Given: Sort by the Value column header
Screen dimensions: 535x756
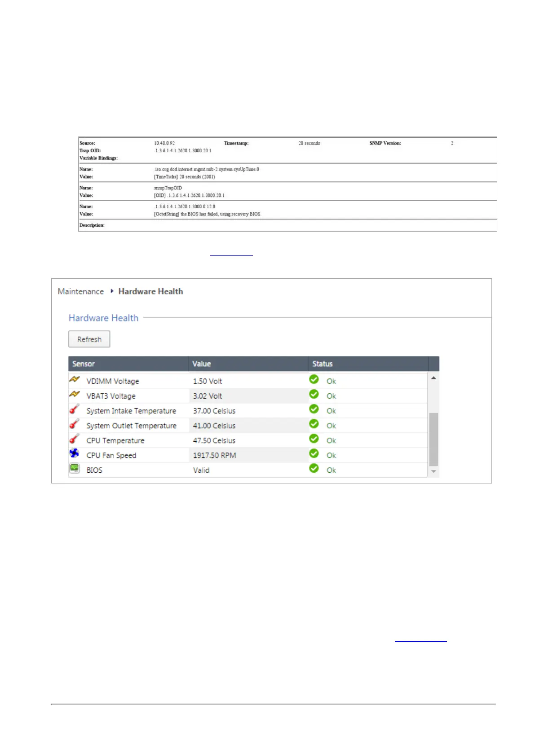Looking at the screenshot, I should [201, 364].
